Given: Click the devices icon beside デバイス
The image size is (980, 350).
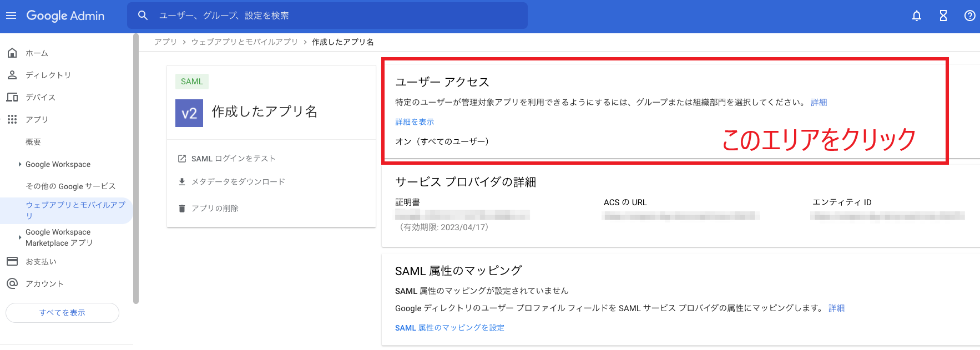Looking at the screenshot, I should pyautogui.click(x=12, y=97).
